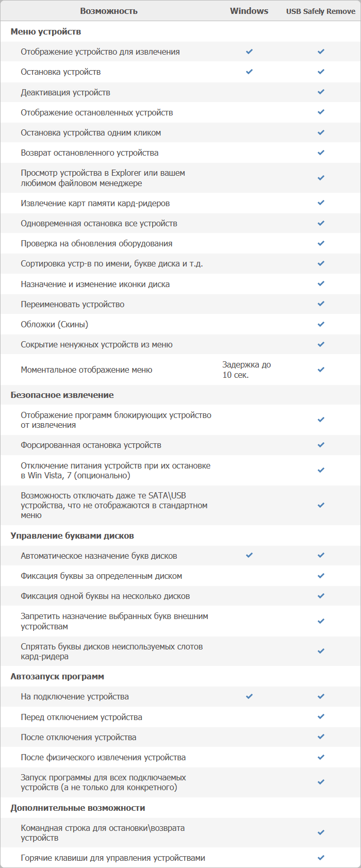Click the Управление буквами дисков section heading

tap(72, 536)
